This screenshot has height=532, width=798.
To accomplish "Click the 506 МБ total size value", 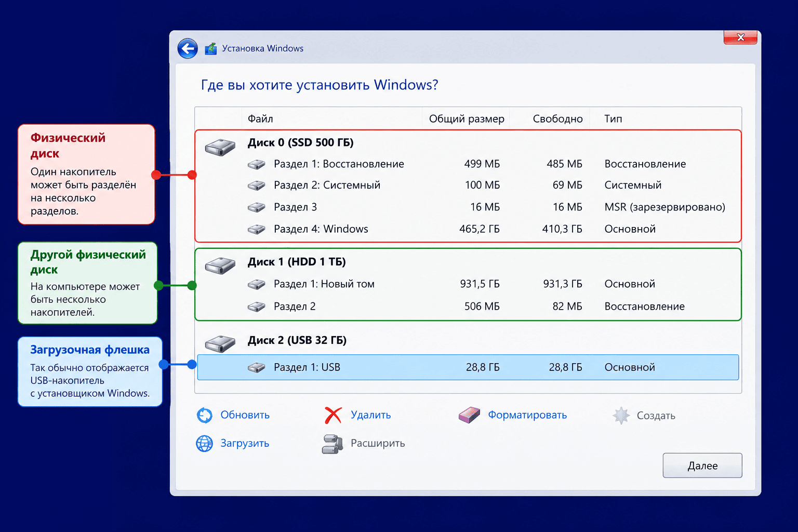I will click(x=482, y=307).
